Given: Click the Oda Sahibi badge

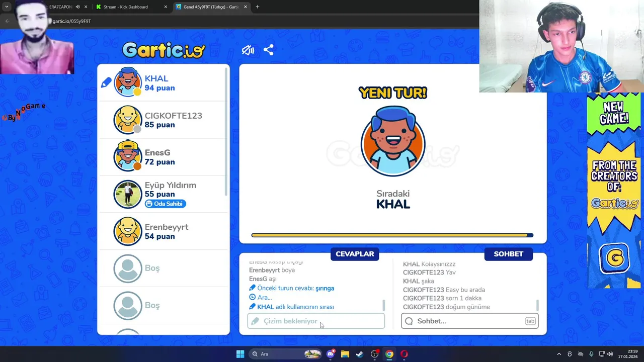Looking at the screenshot, I should [166, 204].
